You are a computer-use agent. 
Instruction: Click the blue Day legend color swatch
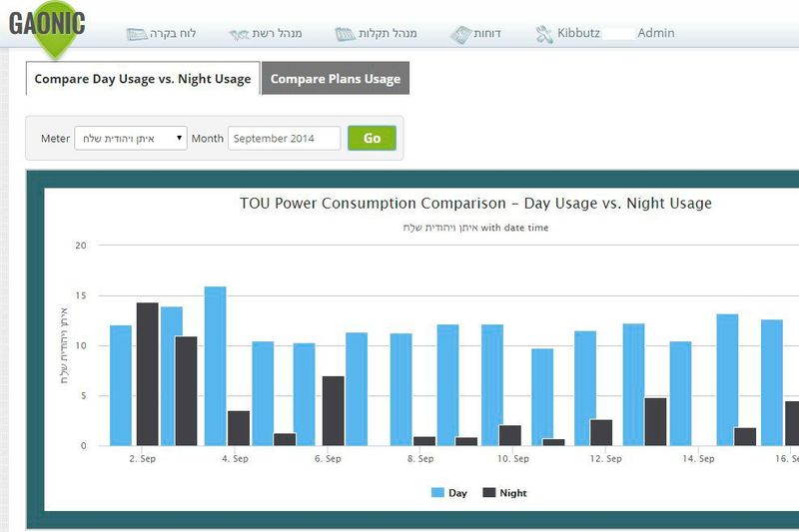pyautogui.click(x=437, y=493)
